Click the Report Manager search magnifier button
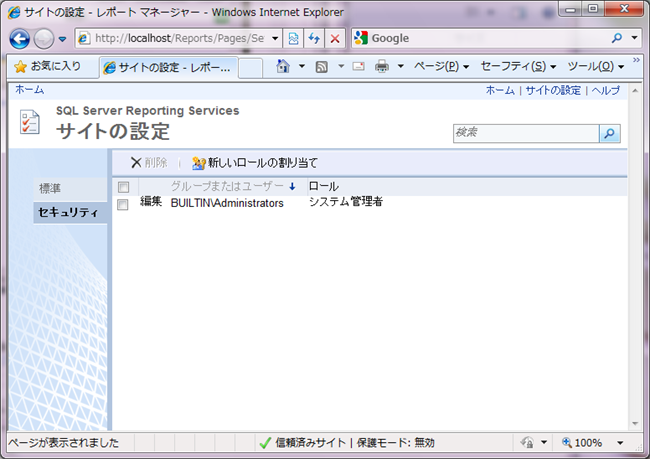 coord(610,133)
